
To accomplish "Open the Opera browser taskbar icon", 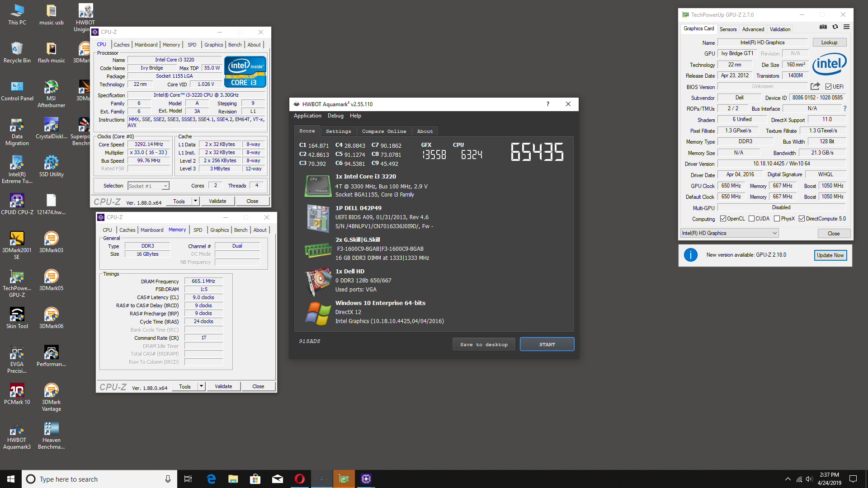I will [300, 479].
